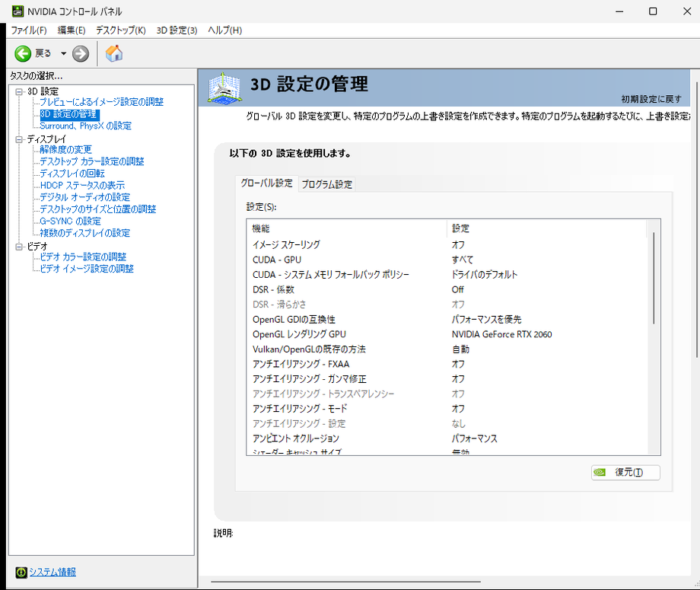Click the NVIDIA GeForce RTX 2060 value
Image resolution: width=700 pixels, height=590 pixels.
[x=501, y=334]
